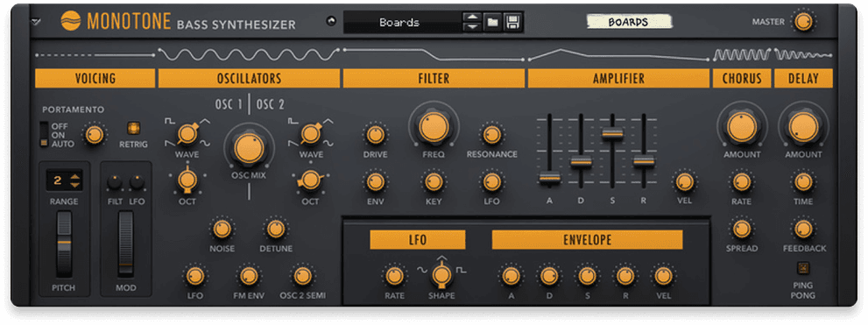Click the filter FREQ knob
Viewport: 868px width, 325px height.
(x=434, y=127)
